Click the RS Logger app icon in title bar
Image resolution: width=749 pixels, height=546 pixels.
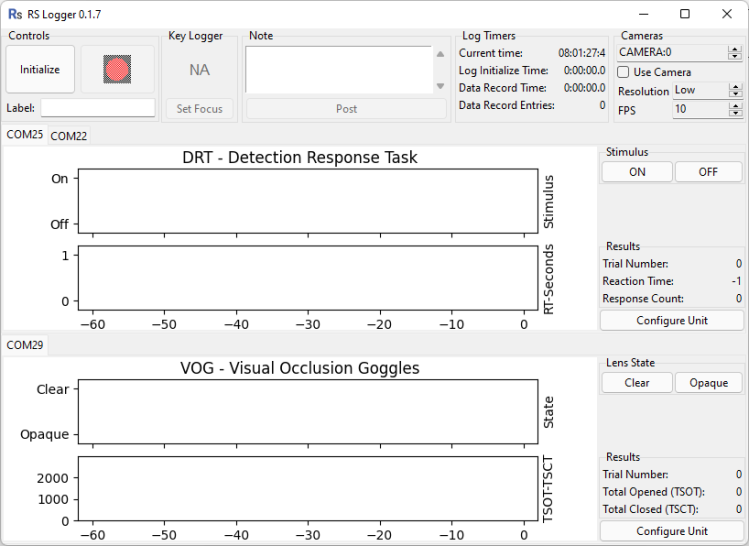[15, 14]
